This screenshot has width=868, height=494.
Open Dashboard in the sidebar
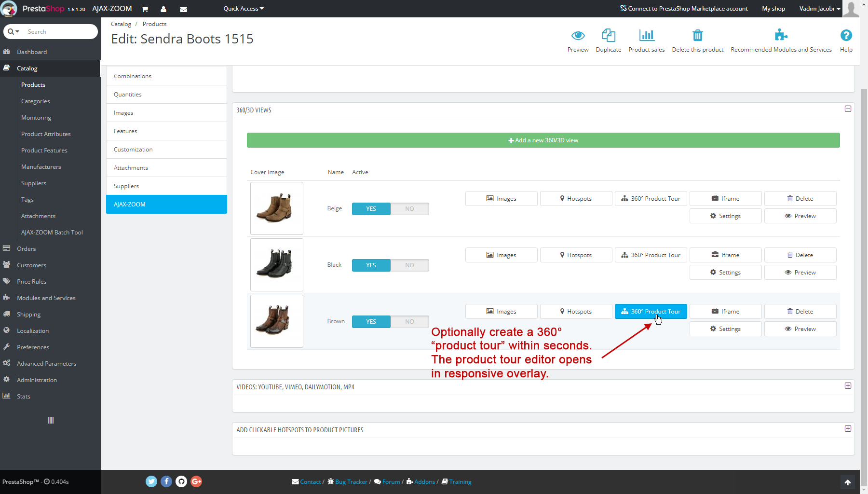[50, 52]
